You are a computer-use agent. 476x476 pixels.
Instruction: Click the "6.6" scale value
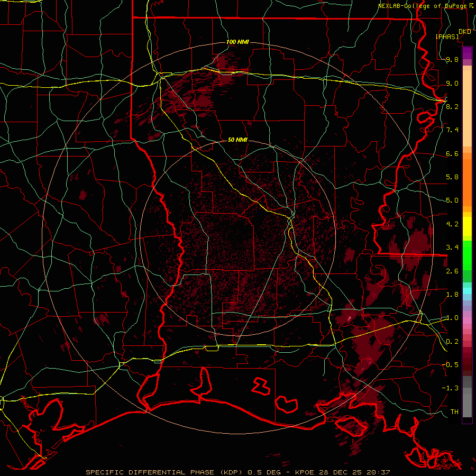click(x=452, y=153)
